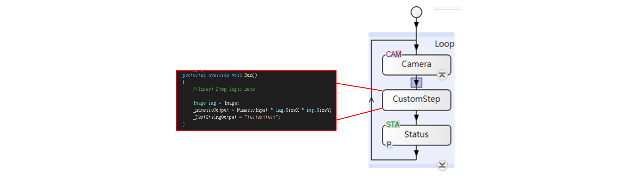Click the '//Insert Step logic here' comment
644x183 pixels.
(224, 89)
